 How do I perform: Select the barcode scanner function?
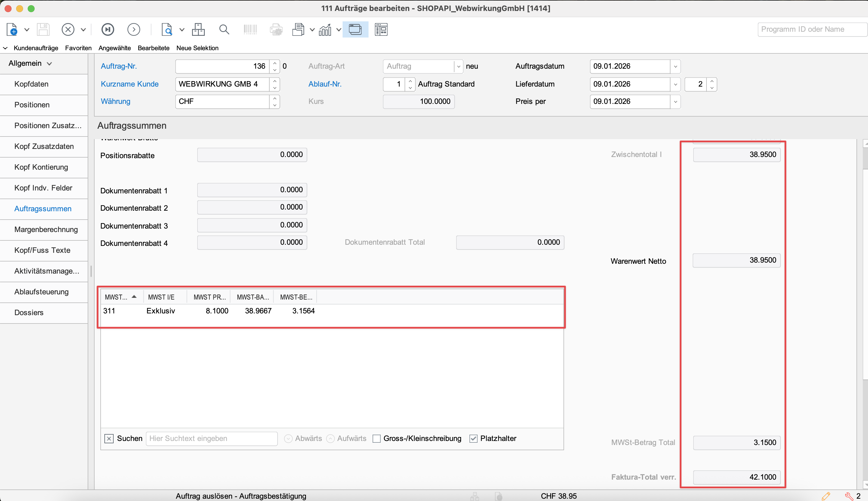click(250, 29)
